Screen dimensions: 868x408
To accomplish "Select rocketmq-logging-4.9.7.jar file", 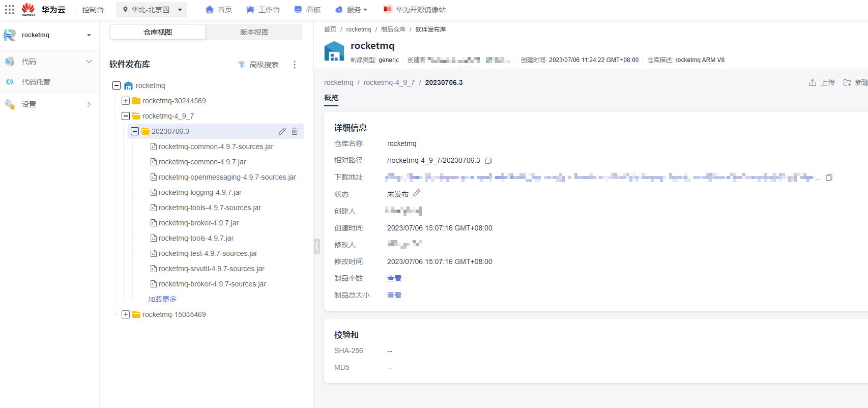I will click(x=200, y=192).
